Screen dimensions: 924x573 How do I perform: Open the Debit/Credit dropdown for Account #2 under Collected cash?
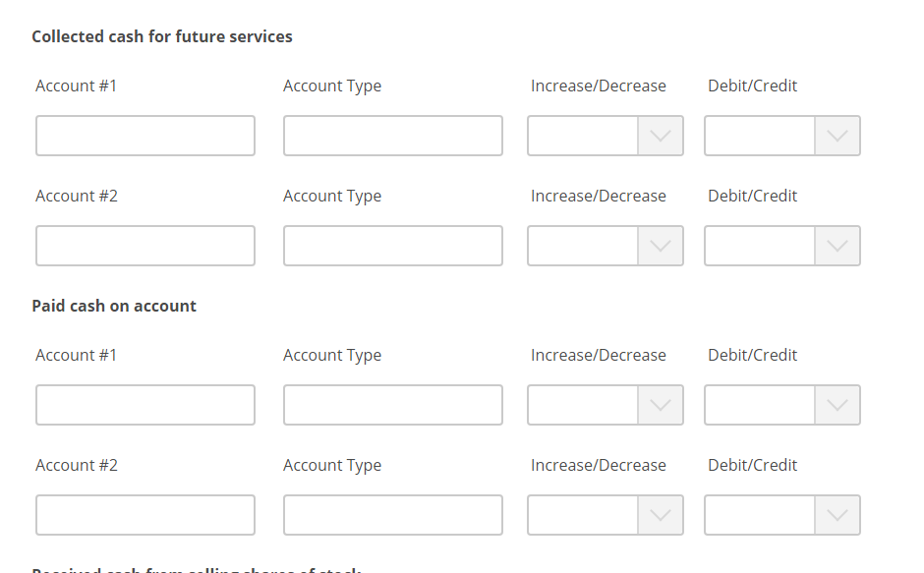[767, 246]
